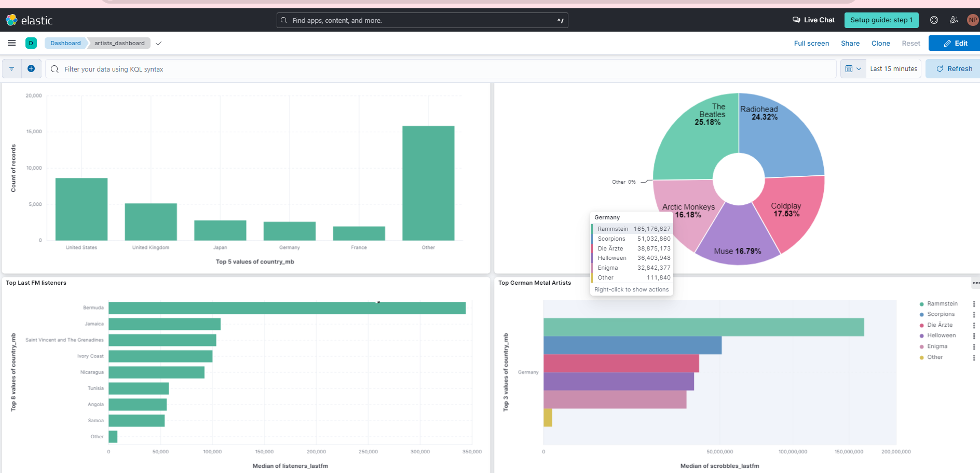Click the Share menu item
This screenshot has width=980, height=473.
tap(850, 43)
